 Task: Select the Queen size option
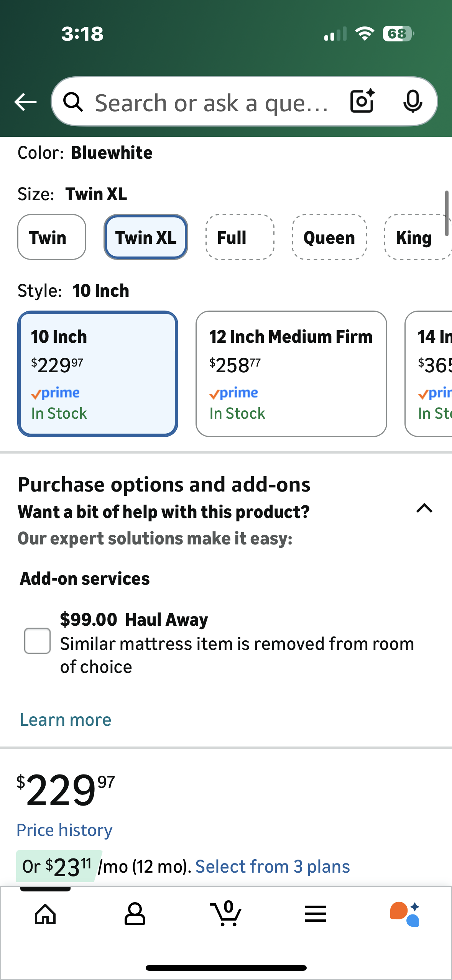click(329, 237)
